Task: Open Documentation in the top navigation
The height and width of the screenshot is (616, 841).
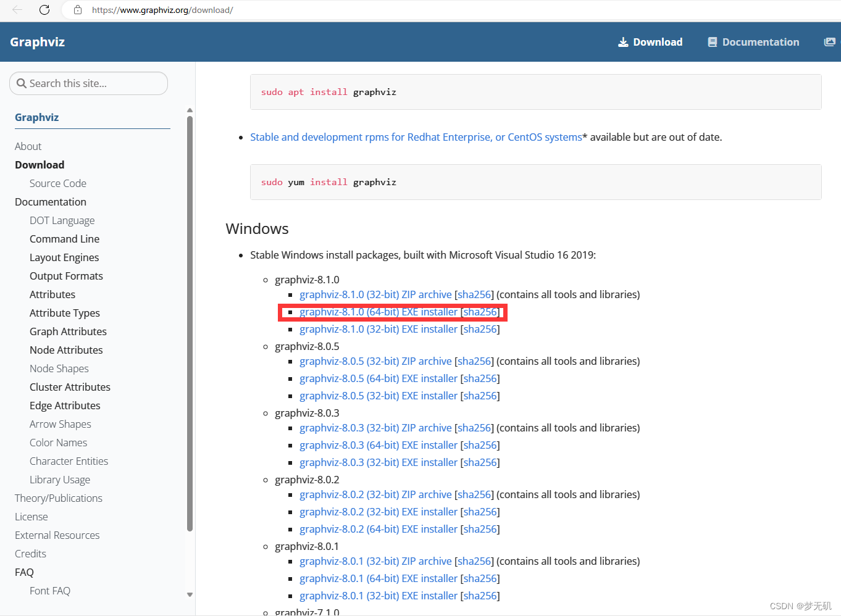Action: (753, 42)
